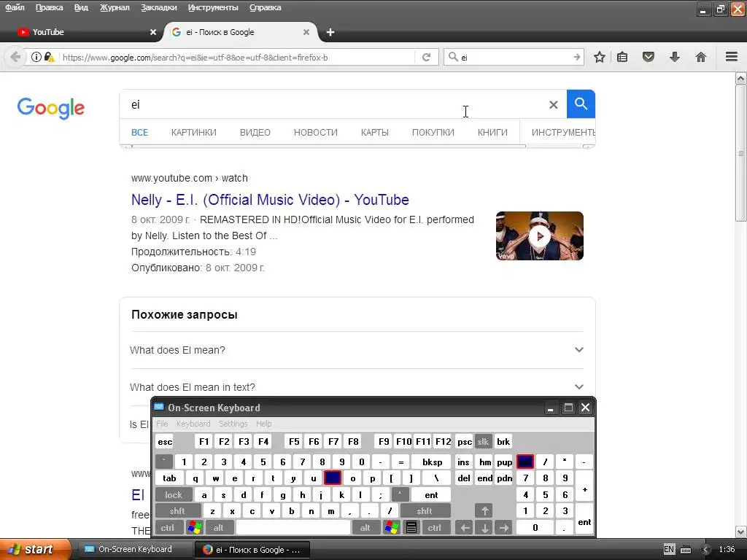Open Nelly - E.I. Official Music Video link
This screenshot has width=747, height=560.
[x=270, y=200]
